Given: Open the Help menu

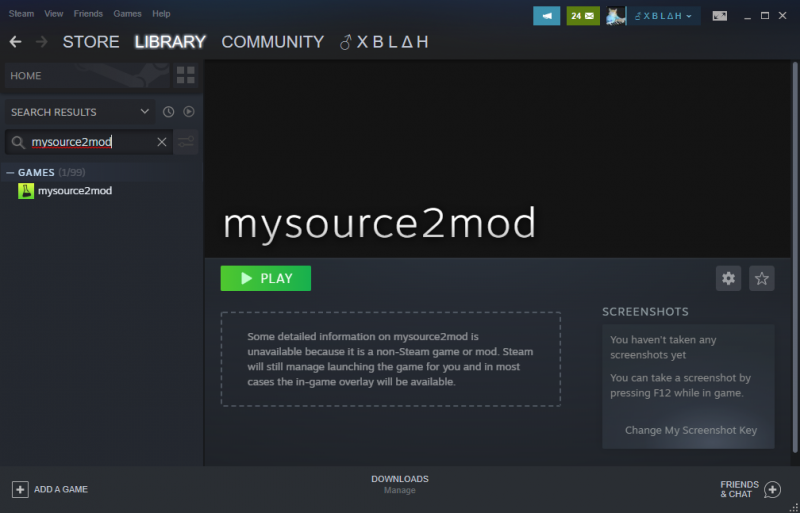Looking at the screenshot, I should tap(161, 14).
